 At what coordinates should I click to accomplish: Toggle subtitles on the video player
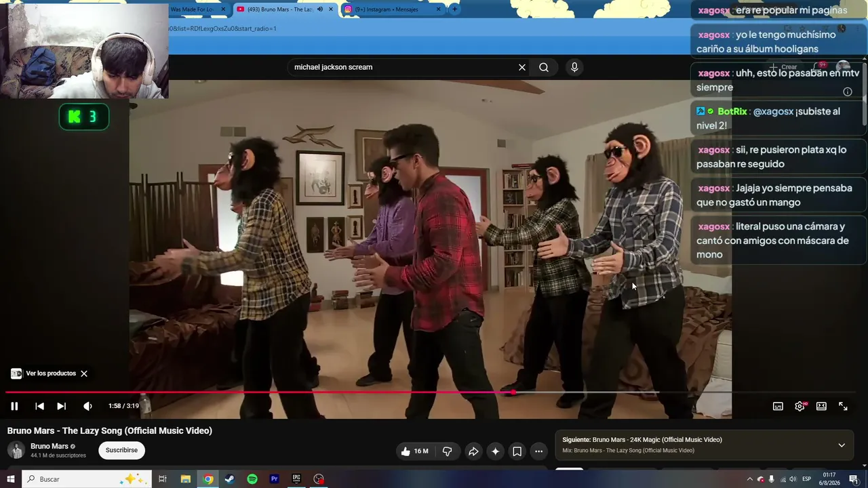pyautogui.click(x=778, y=406)
